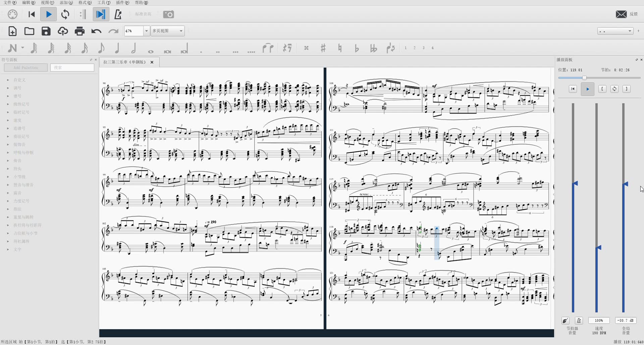The image size is (644, 345).
Task: Add double augmentation dot
Action: pyautogui.click(x=218, y=52)
